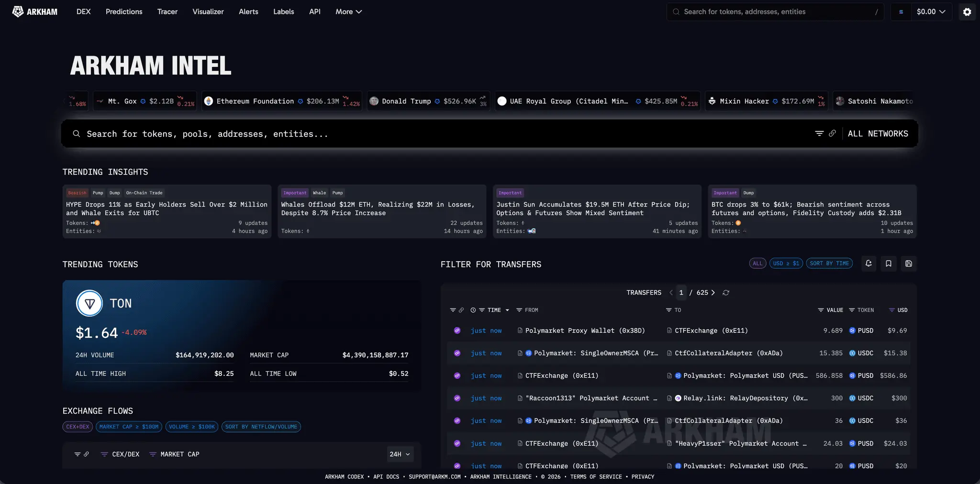
Task: Open the Whales Offload $12M ETH insight
Action: pyautogui.click(x=382, y=211)
